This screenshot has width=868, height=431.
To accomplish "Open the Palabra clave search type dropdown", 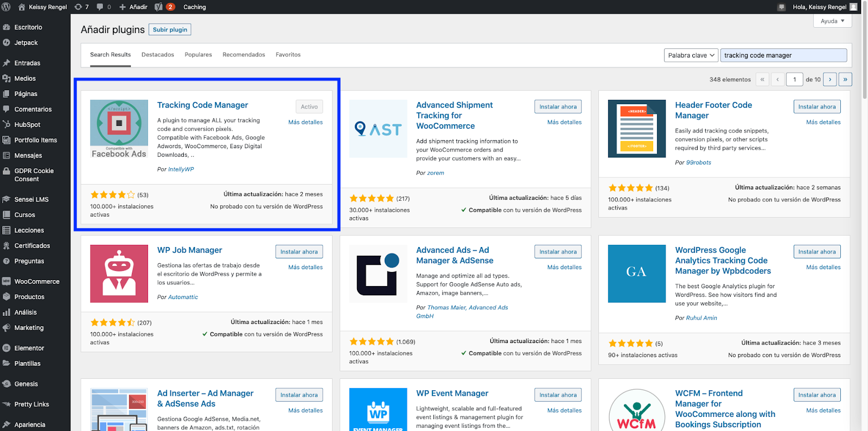I will click(x=691, y=55).
